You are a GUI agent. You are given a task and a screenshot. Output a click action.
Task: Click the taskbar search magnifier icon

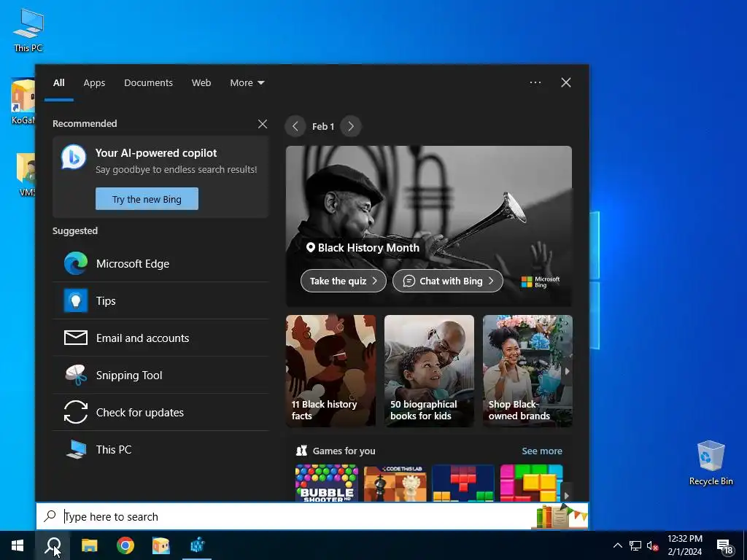(x=53, y=545)
